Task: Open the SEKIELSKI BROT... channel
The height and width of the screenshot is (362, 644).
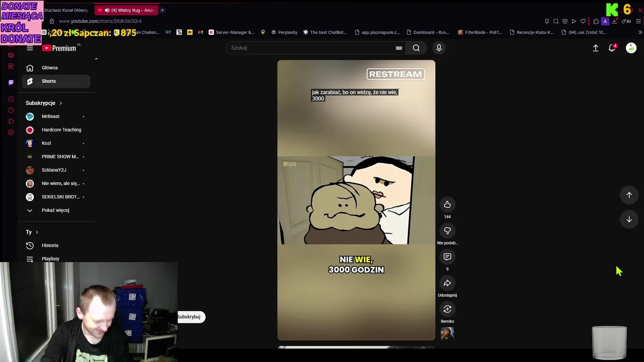Action: point(56,197)
